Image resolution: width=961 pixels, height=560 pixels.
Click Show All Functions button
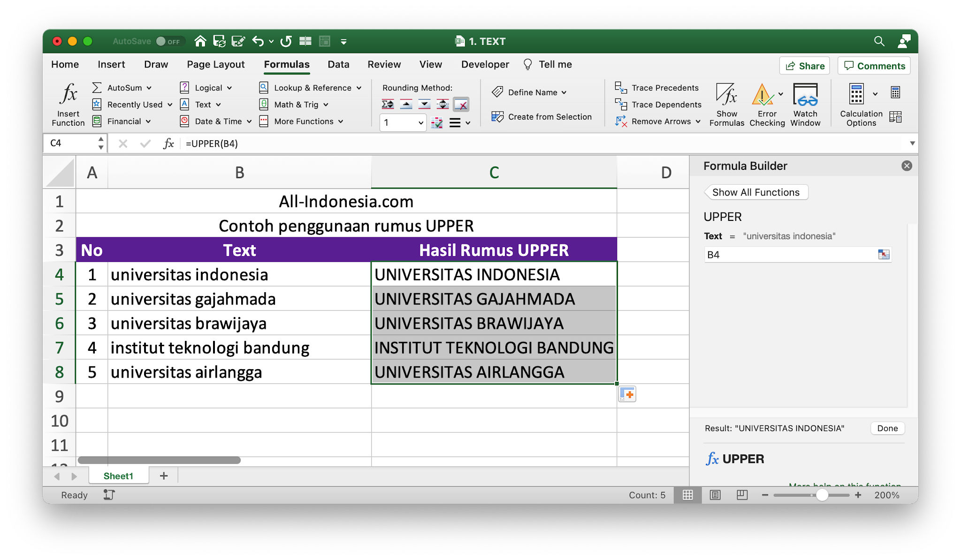[x=755, y=192]
